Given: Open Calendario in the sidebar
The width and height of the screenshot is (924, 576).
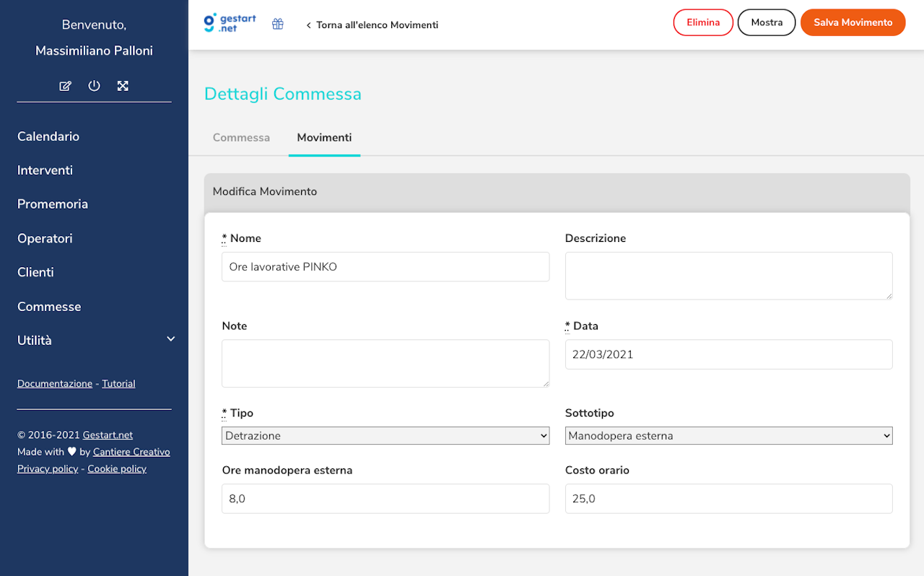Looking at the screenshot, I should pyautogui.click(x=48, y=136).
